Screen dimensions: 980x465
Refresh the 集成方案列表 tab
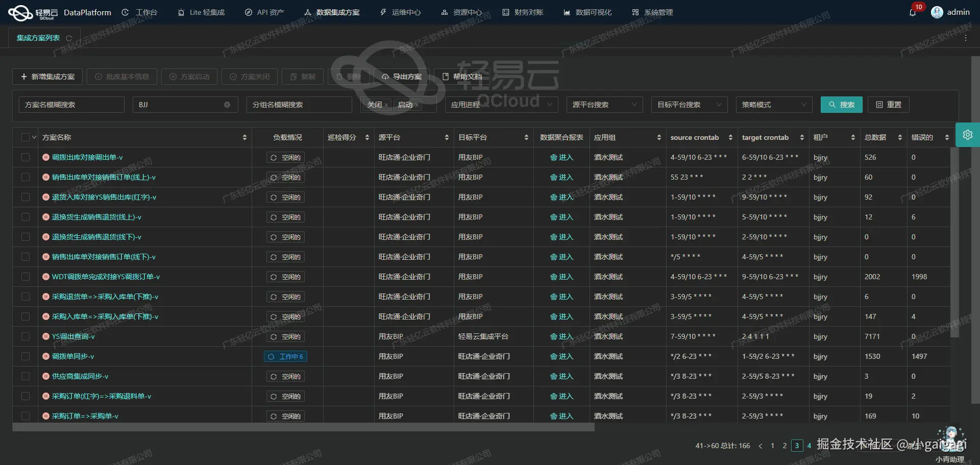(x=69, y=38)
